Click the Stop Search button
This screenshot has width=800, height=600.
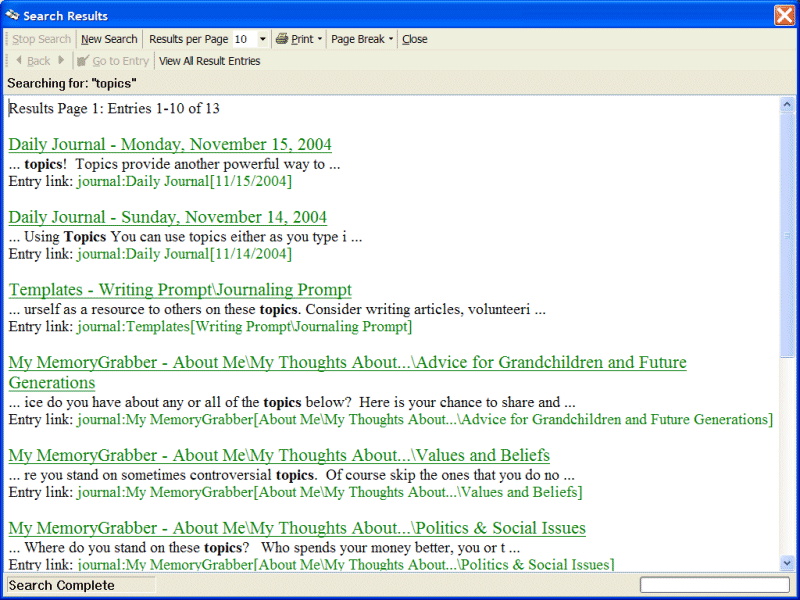(x=41, y=39)
